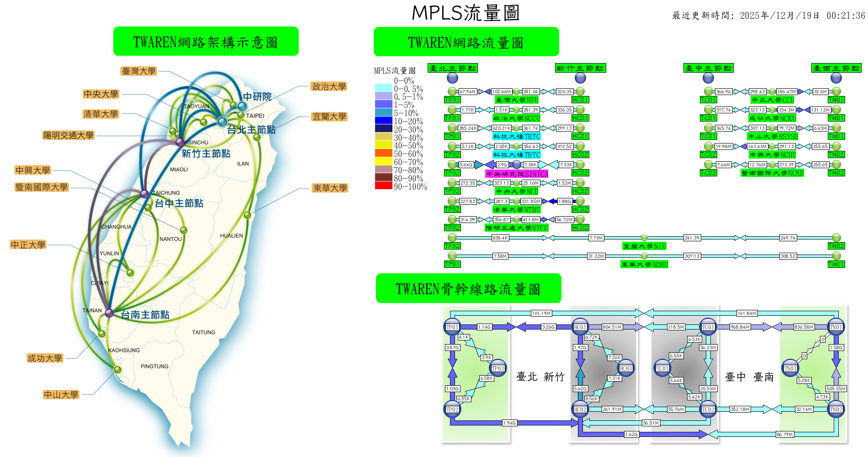Click the 台中主節點 node on the map
The height and width of the screenshot is (457, 868).
(x=144, y=194)
